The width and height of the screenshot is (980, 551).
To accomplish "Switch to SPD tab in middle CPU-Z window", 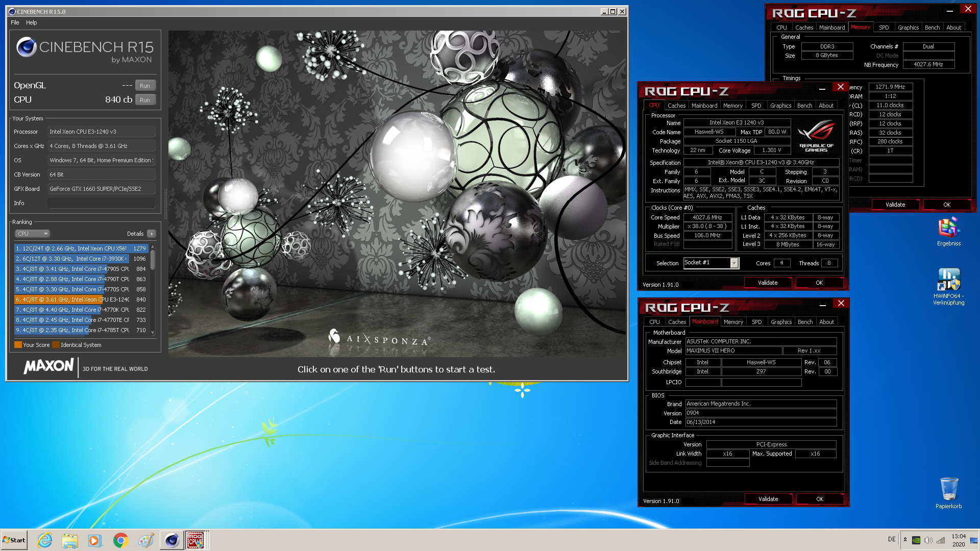I will [756, 106].
